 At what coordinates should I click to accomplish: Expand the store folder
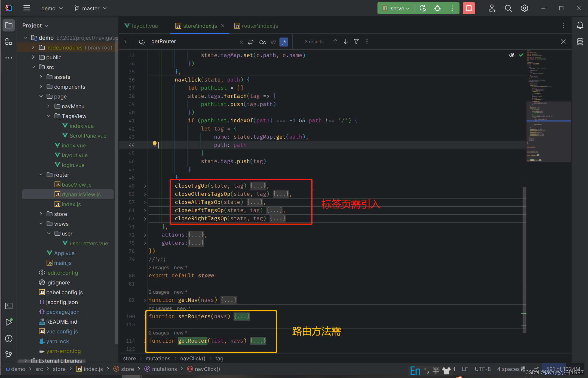click(41, 214)
